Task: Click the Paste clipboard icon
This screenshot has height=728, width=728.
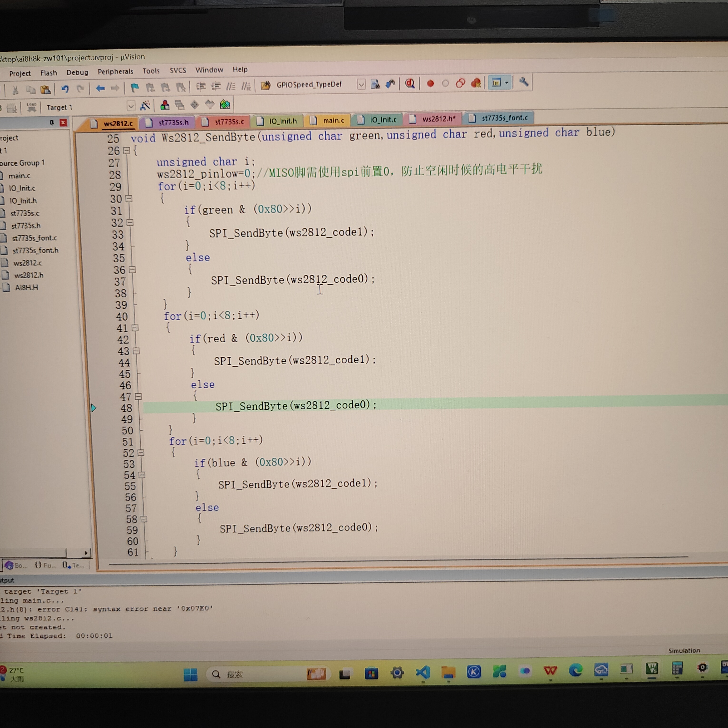Action: coord(46,90)
